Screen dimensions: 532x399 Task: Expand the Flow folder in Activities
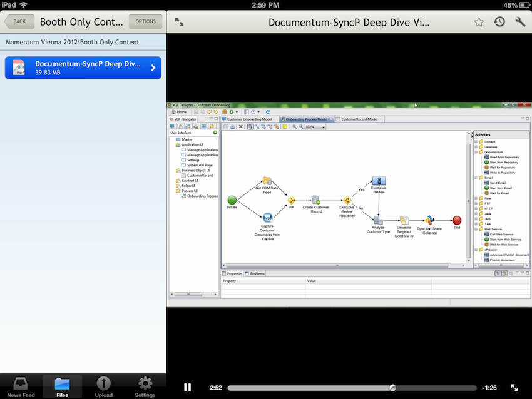coord(476,198)
